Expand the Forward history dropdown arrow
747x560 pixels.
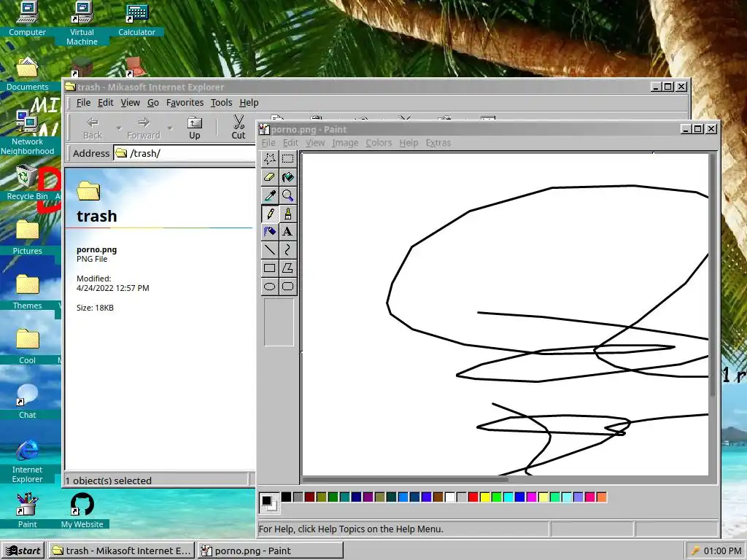click(169, 128)
